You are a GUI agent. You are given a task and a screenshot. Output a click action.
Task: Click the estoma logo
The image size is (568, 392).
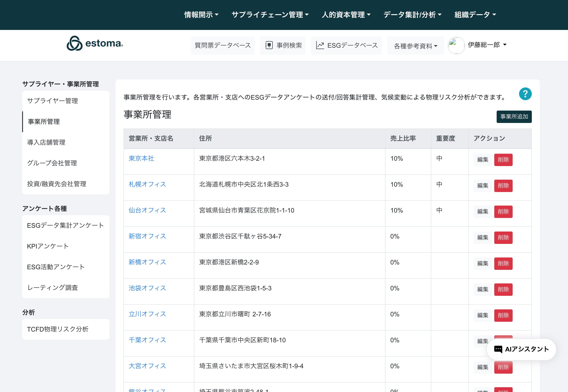click(95, 44)
